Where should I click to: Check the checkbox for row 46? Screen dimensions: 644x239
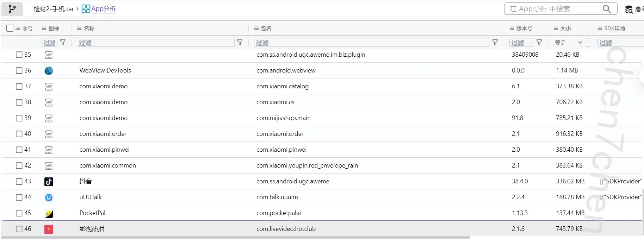click(19, 229)
